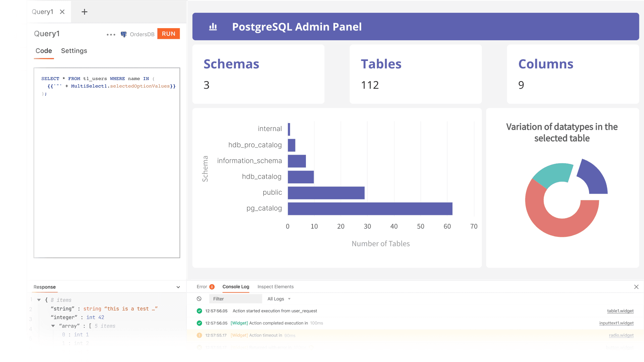Open the table1.widget link in the log
Screen dimensions: 644x362
(620, 311)
